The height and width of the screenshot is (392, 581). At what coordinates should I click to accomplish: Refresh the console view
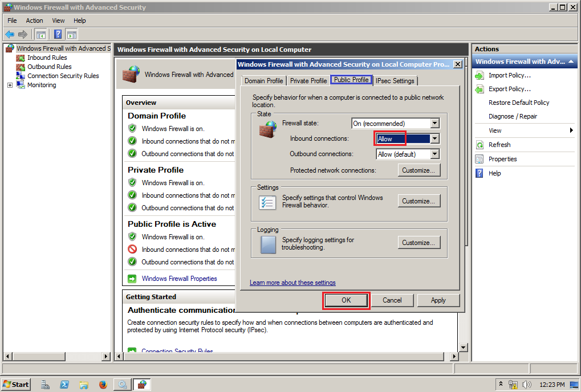pos(497,144)
